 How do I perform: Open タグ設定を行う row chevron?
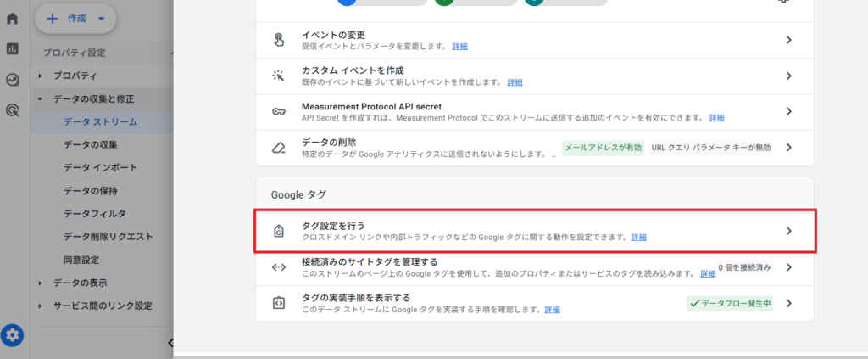pyautogui.click(x=789, y=231)
